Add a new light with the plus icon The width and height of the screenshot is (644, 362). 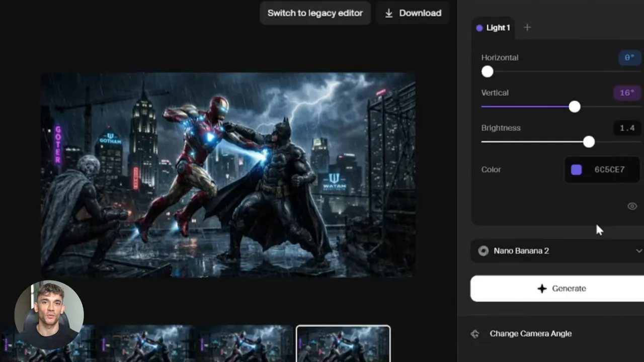527,28
